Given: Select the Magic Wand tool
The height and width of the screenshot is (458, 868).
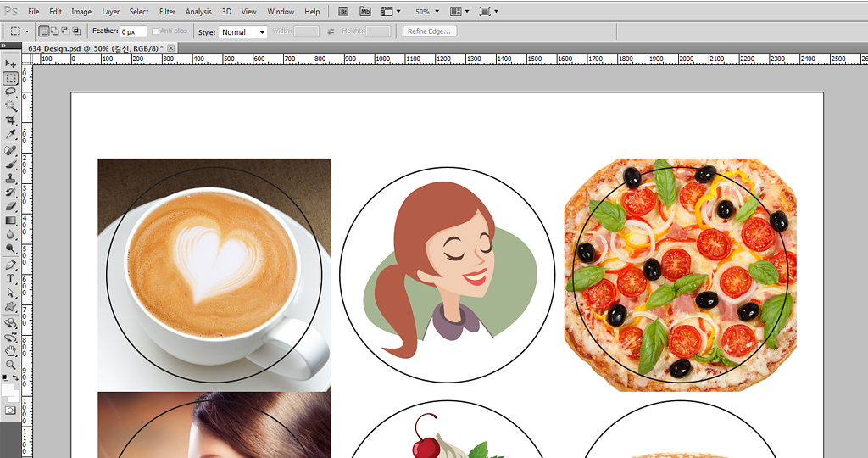Looking at the screenshot, I should pos(10,106).
